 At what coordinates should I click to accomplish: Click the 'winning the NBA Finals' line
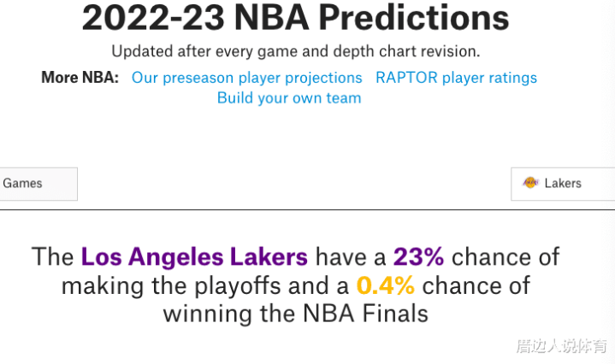(x=295, y=314)
